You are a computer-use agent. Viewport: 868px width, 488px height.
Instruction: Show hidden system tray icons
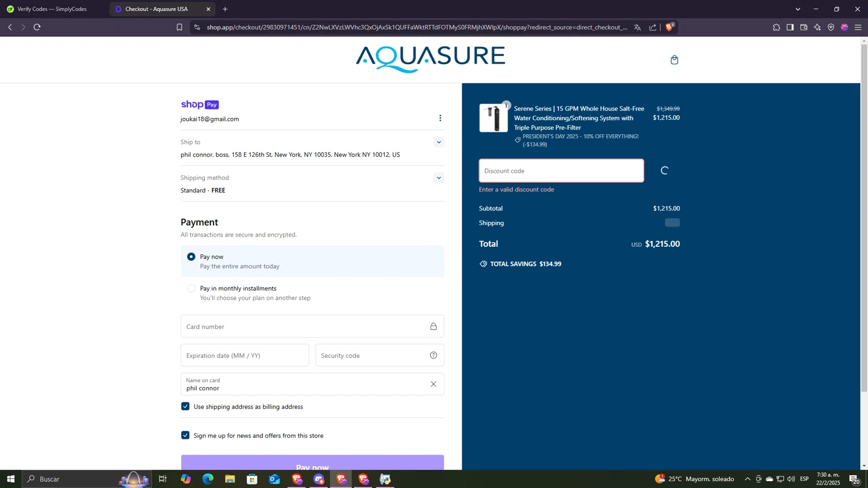point(748,479)
